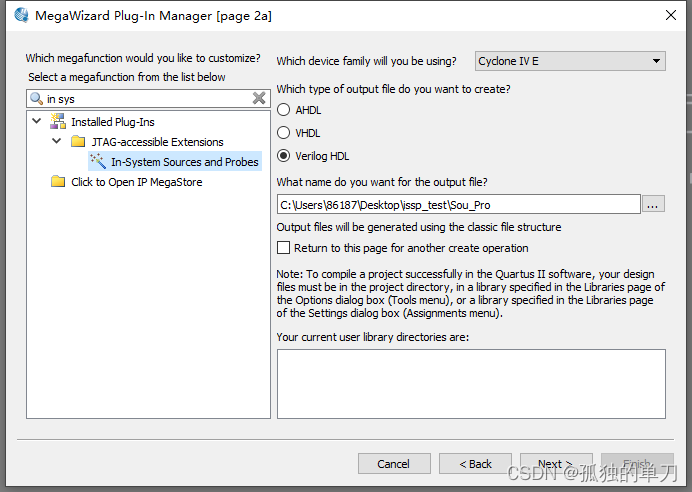Collapse the JTAG-accessible Extensions node

(x=57, y=141)
